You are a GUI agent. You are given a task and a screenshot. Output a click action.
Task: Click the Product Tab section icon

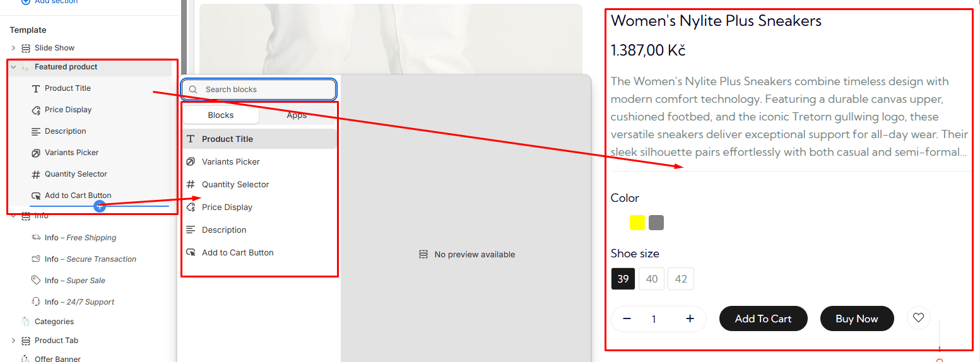pyautogui.click(x=26, y=341)
